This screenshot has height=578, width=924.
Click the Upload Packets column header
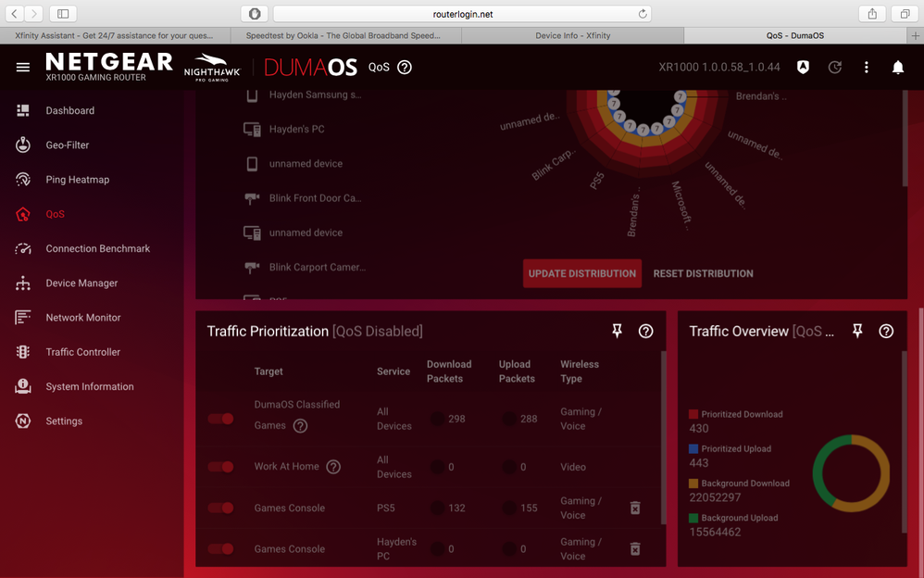[x=517, y=371]
